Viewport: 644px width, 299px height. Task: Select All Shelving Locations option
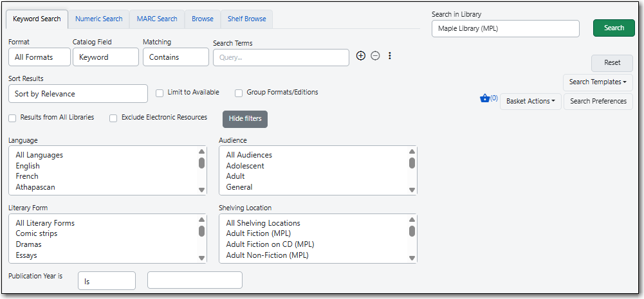click(x=263, y=223)
